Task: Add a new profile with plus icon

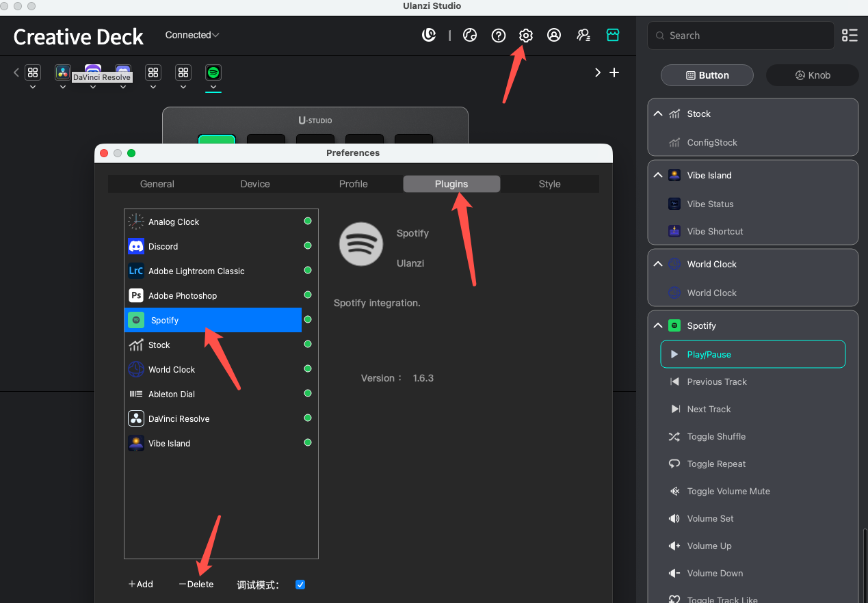Action: click(614, 72)
